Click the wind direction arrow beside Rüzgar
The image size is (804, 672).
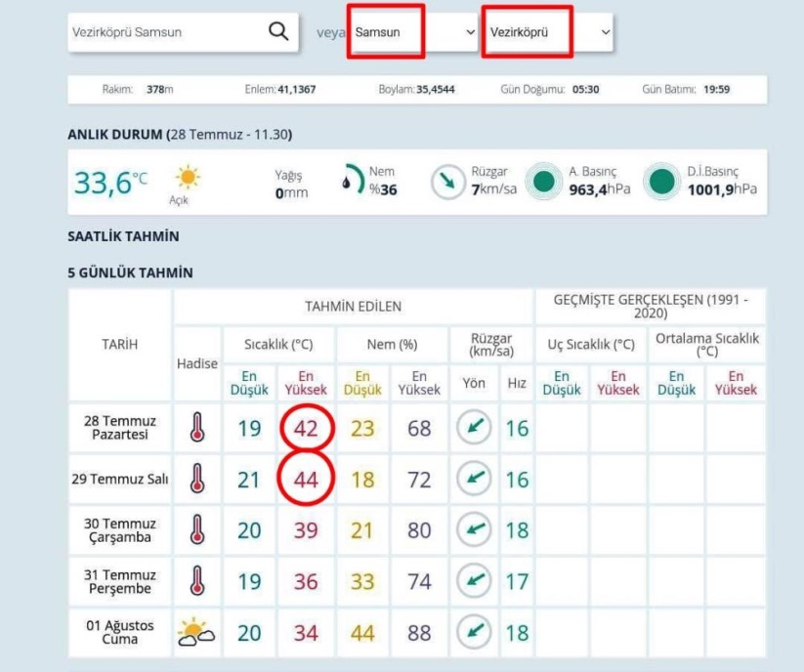coord(447,182)
